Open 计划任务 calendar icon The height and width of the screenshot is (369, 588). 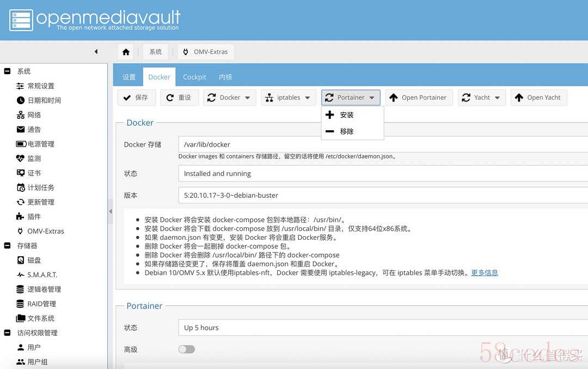[x=21, y=187]
